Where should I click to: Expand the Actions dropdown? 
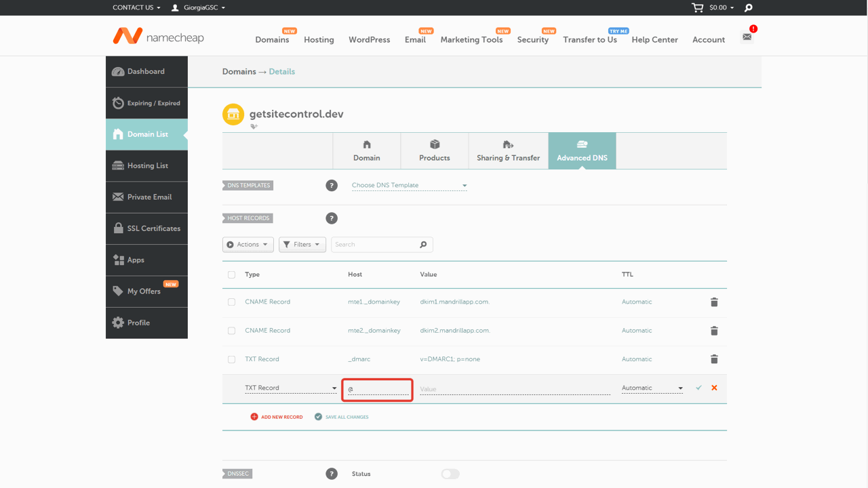click(248, 244)
